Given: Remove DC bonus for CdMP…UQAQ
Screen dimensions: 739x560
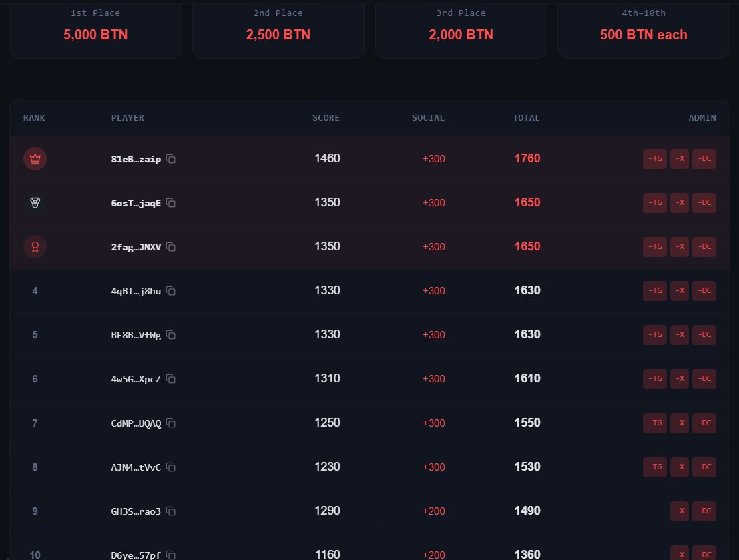Looking at the screenshot, I should point(704,423).
